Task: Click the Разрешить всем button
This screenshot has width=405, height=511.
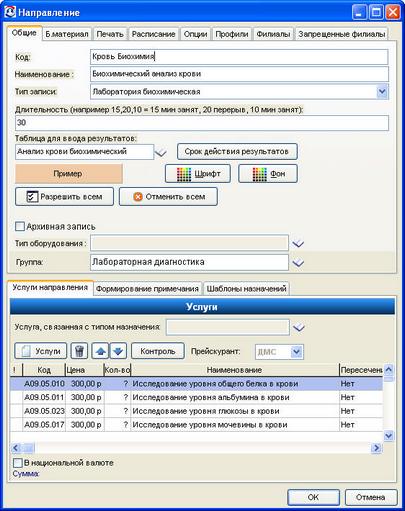Action: tap(64, 197)
